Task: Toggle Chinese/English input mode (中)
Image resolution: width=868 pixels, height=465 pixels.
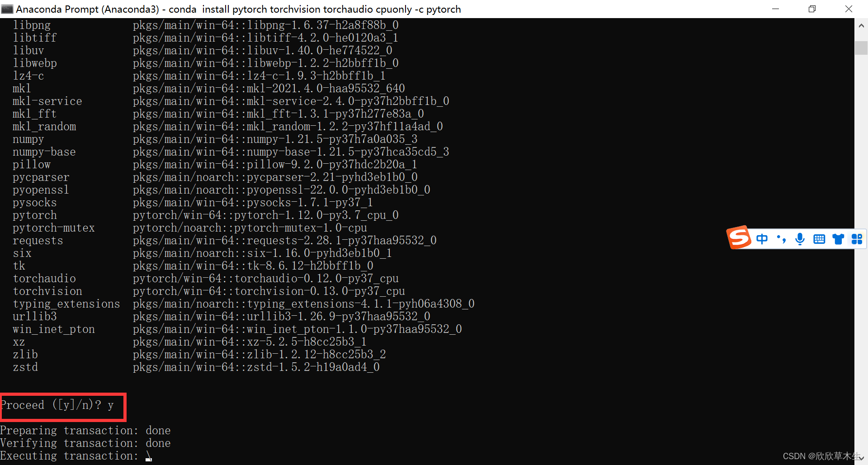Action: coord(762,239)
